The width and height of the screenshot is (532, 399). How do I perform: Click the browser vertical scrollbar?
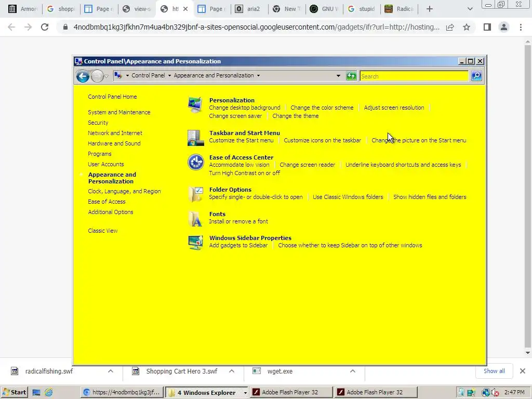tap(527, 197)
